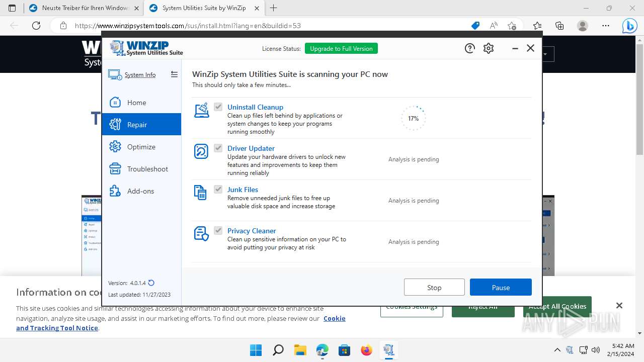The width and height of the screenshot is (644, 362).
Task: Open a new browser tab
Action: tap(273, 8)
